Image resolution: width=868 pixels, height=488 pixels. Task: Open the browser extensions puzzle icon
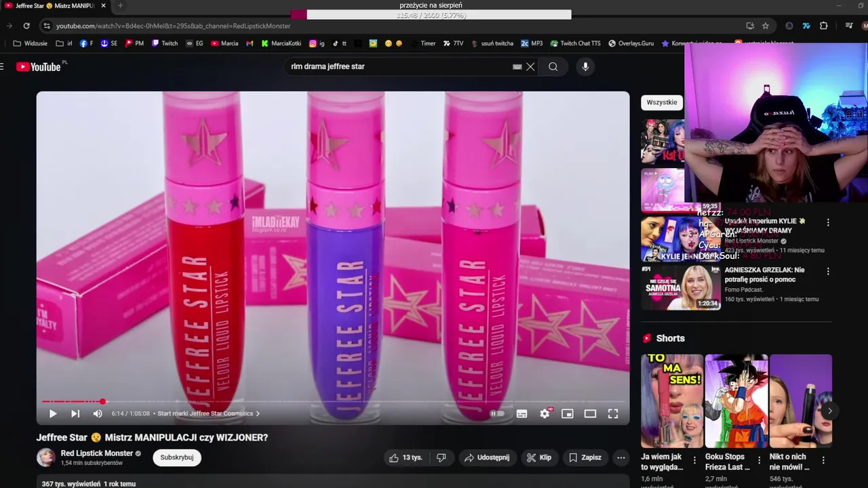click(824, 26)
